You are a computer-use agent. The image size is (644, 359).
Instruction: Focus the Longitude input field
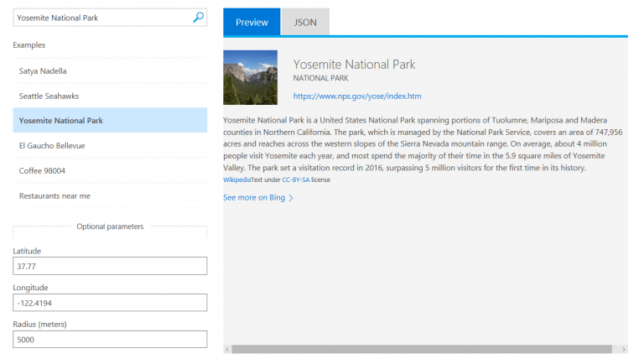[110, 303]
